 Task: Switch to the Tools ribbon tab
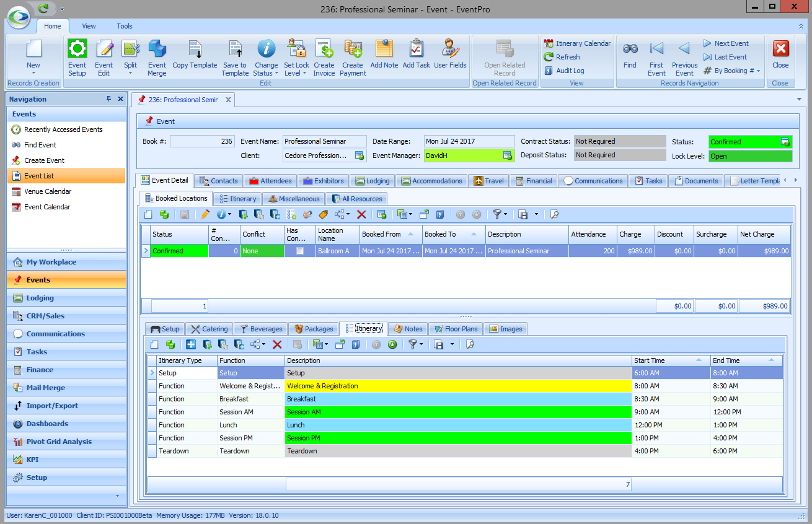pyautogui.click(x=125, y=26)
